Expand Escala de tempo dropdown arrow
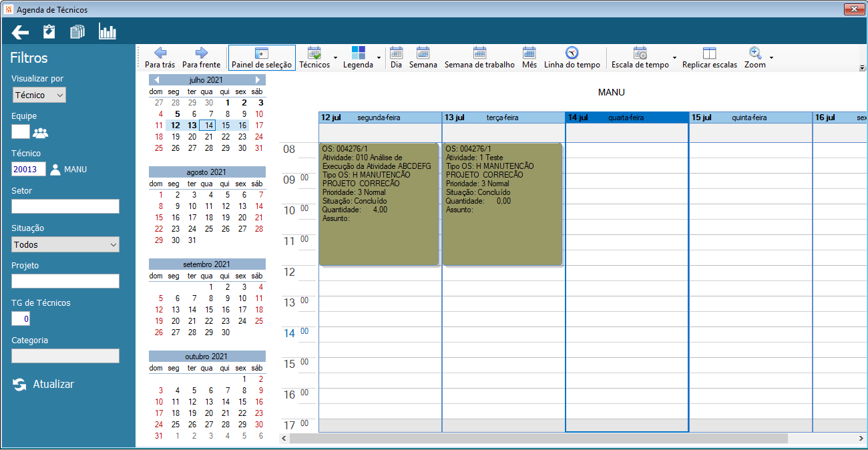Screen dimensions: 868x450 [674, 58]
